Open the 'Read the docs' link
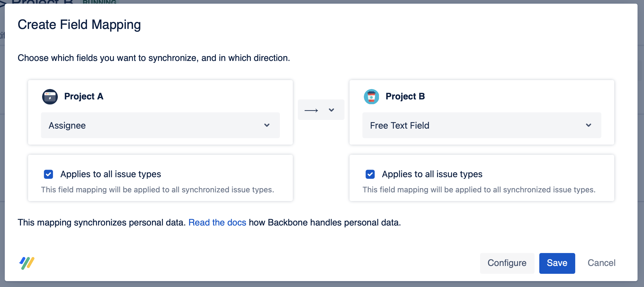 (217, 222)
